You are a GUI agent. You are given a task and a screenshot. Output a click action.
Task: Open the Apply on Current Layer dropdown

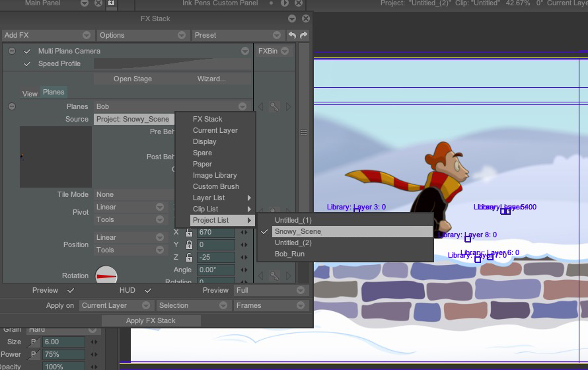116,306
